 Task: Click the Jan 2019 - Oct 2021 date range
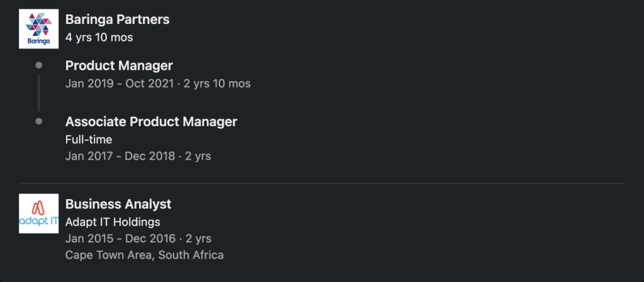pyautogui.click(x=119, y=84)
